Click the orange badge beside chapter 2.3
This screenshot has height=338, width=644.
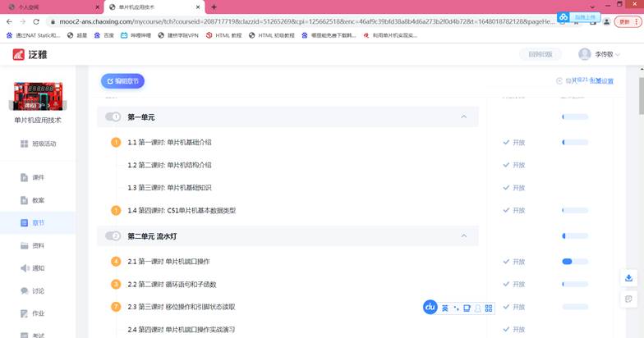pyautogui.click(x=116, y=307)
